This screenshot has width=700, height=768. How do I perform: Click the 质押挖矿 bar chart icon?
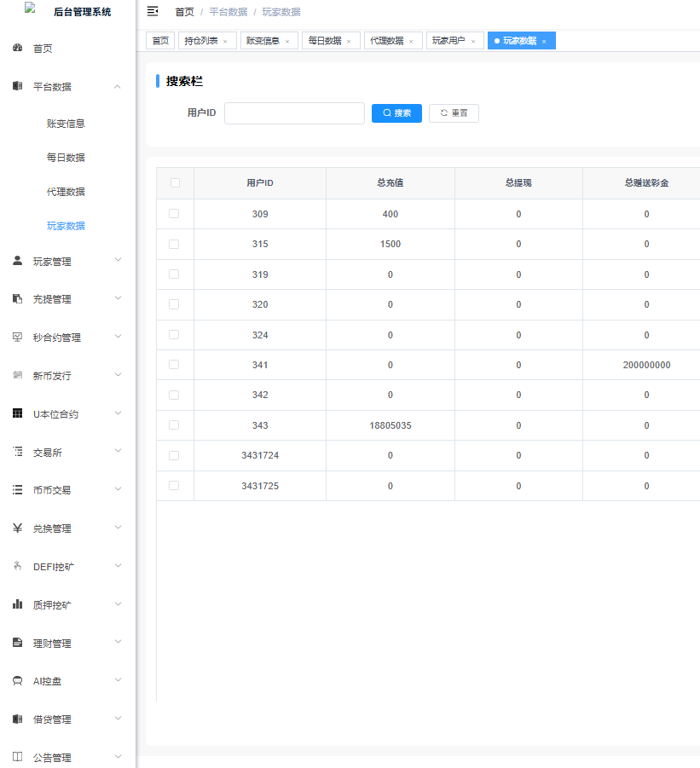[x=17, y=604]
